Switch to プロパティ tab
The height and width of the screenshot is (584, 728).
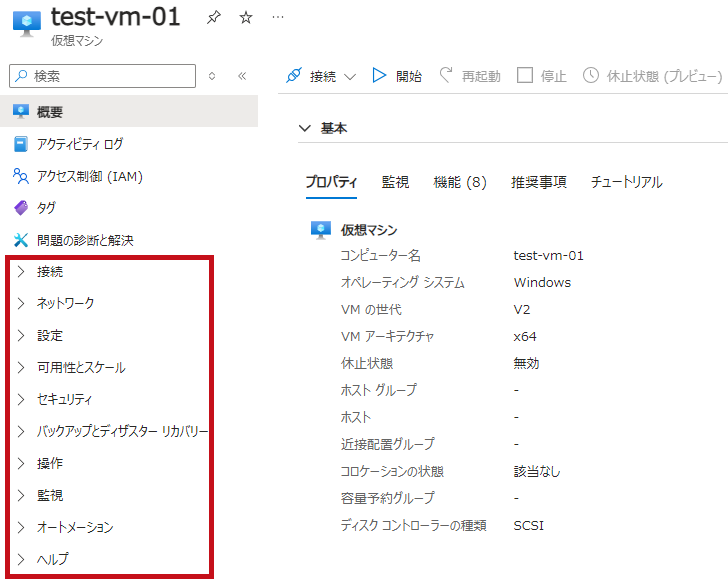tap(331, 182)
